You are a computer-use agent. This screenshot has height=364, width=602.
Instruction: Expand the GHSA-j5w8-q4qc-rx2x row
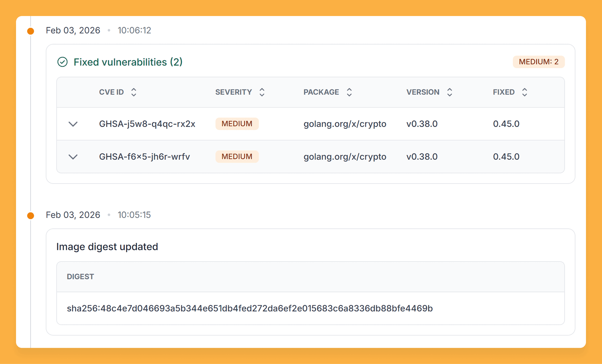73,124
